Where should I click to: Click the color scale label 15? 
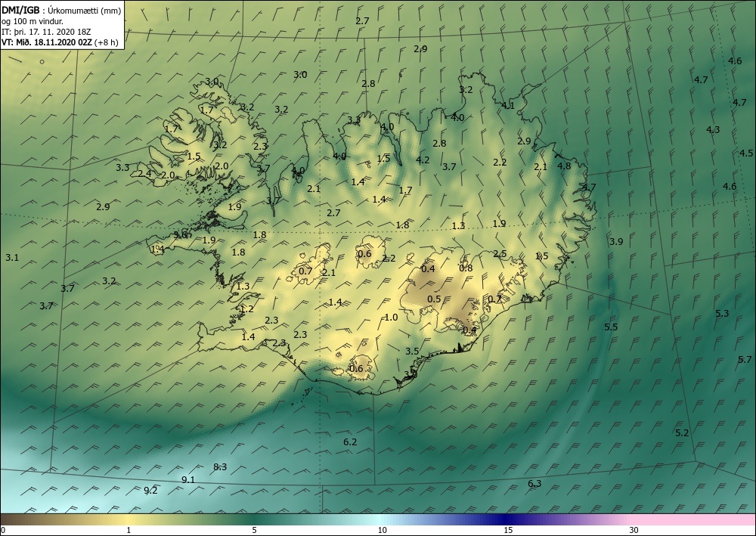(x=508, y=530)
